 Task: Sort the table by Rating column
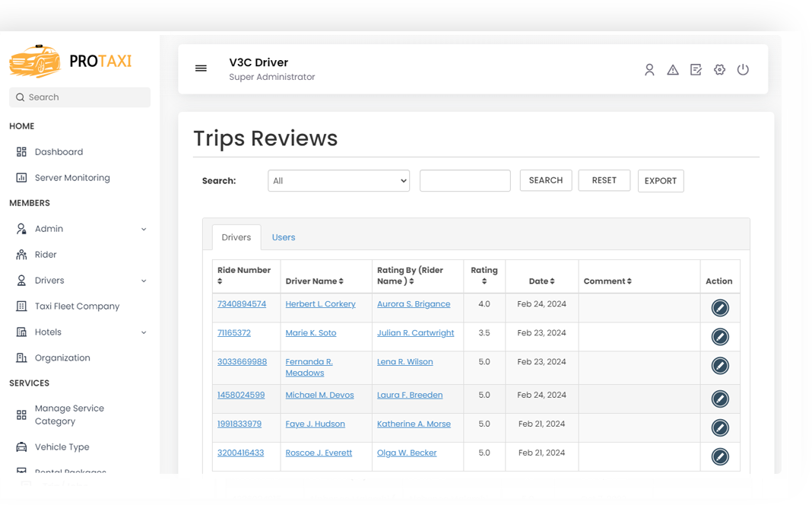tap(484, 276)
